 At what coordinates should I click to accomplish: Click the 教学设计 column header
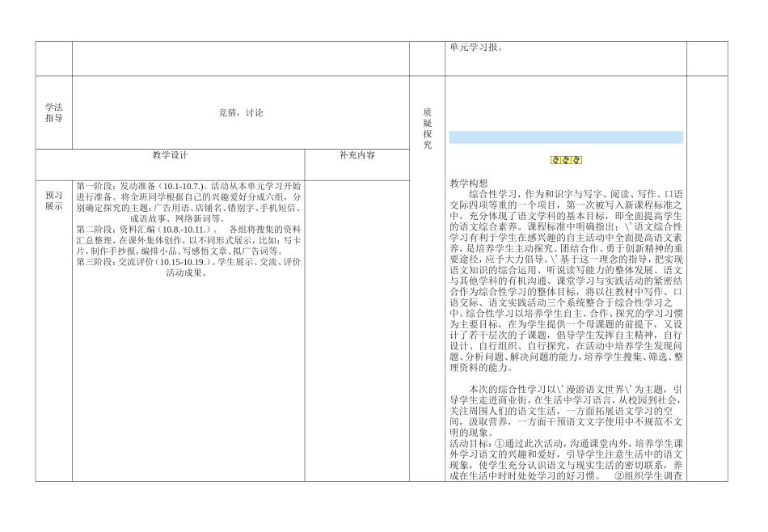pyautogui.click(x=170, y=155)
